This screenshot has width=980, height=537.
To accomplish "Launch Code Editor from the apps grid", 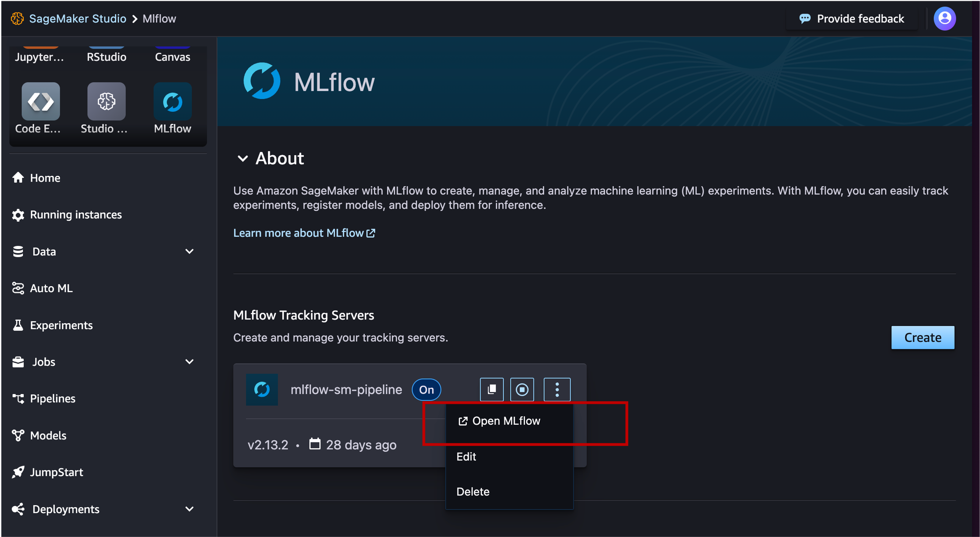I will [x=40, y=101].
